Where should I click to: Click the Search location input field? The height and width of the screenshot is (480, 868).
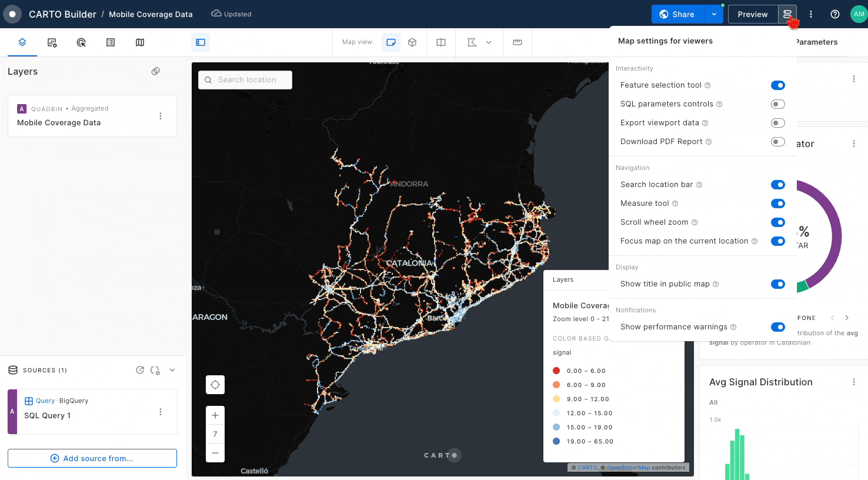pos(247,80)
